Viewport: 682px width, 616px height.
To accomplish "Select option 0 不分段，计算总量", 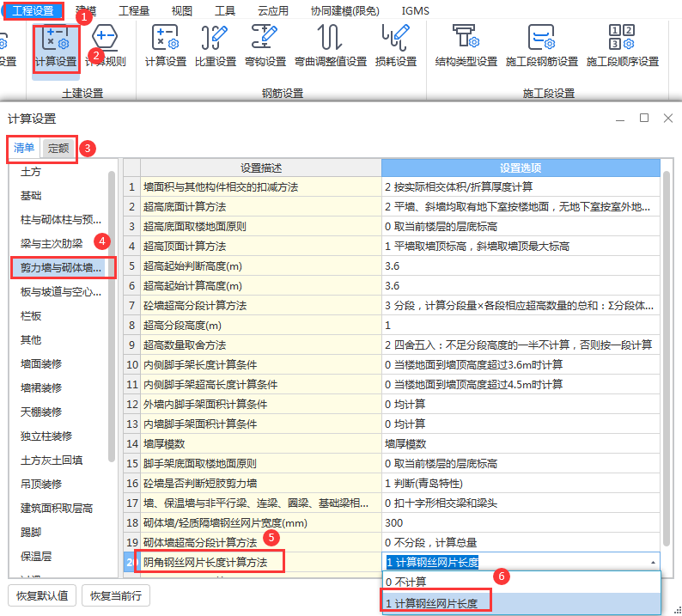I will tap(521, 542).
